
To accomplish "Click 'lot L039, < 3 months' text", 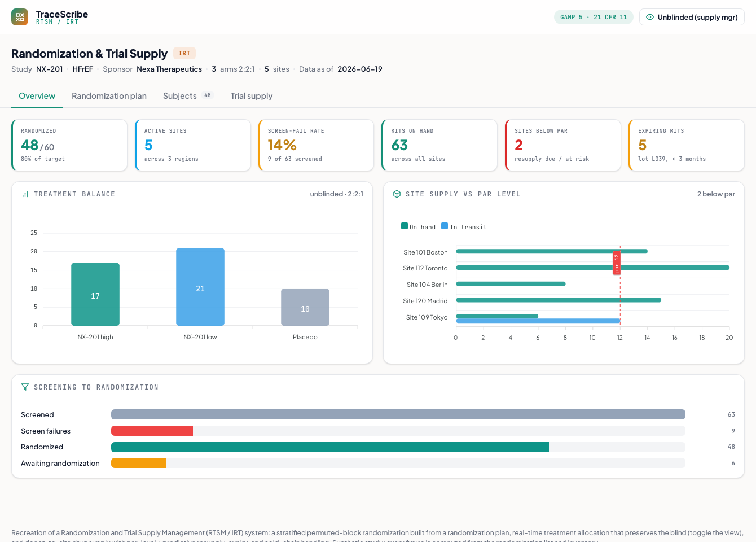I will tap(672, 159).
